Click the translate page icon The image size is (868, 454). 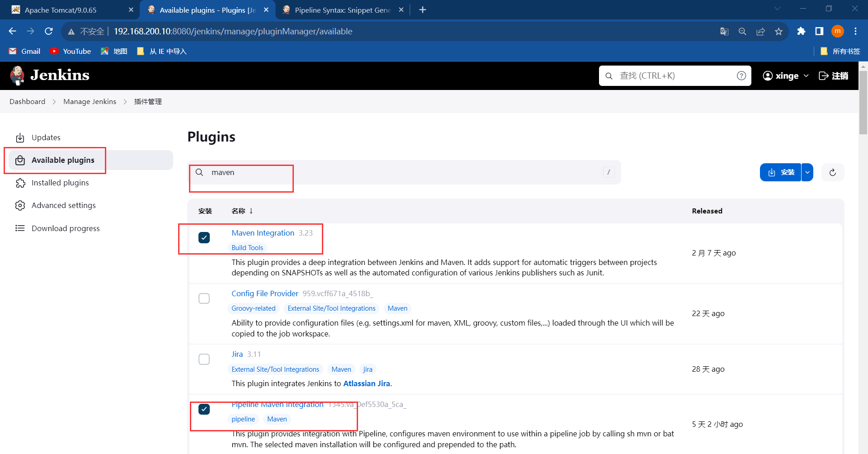coord(724,31)
